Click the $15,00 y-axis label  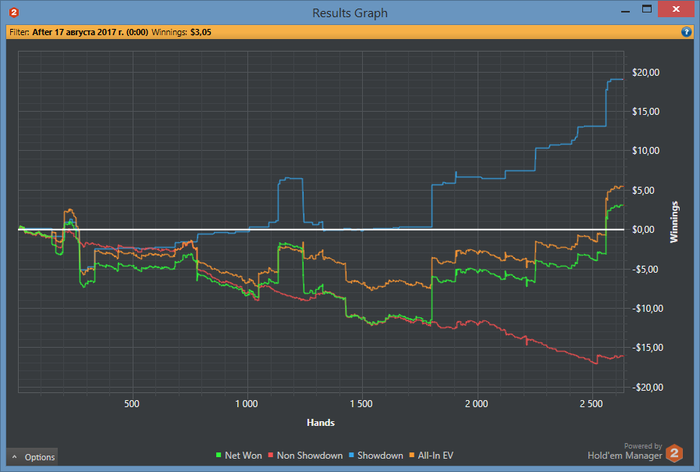pos(646,112)
